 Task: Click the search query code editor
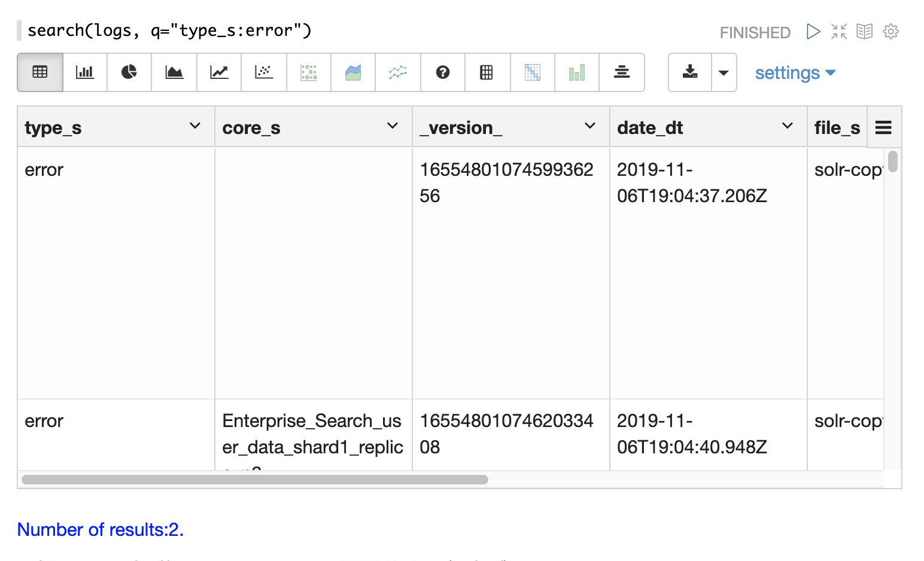[170, 31]
